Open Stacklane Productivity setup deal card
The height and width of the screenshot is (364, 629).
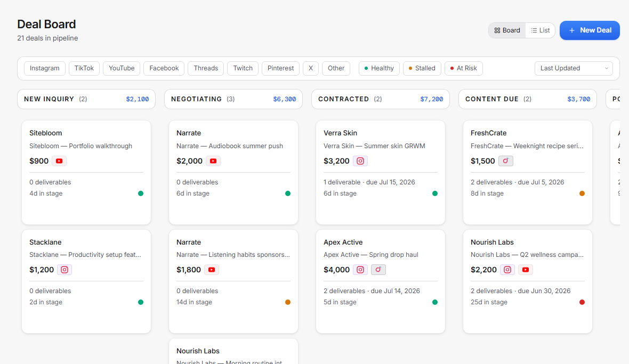(86, 281)
